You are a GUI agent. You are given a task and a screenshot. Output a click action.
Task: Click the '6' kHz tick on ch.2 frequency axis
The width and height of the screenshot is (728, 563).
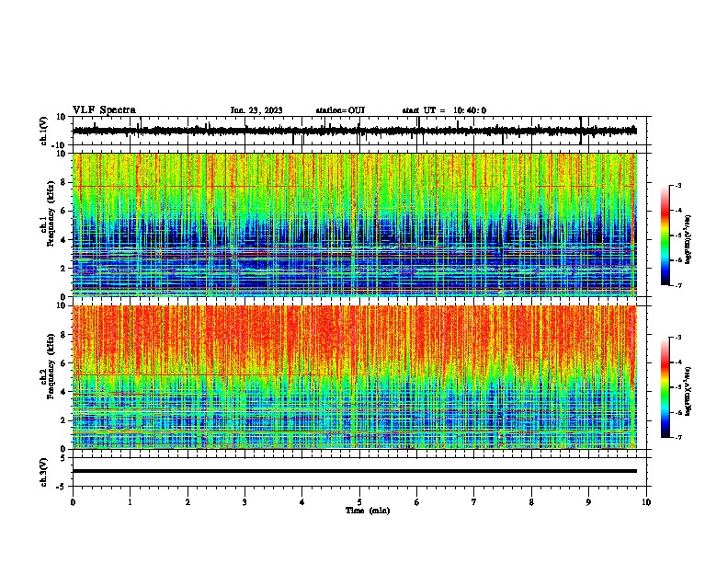click(x=63, y=363)
